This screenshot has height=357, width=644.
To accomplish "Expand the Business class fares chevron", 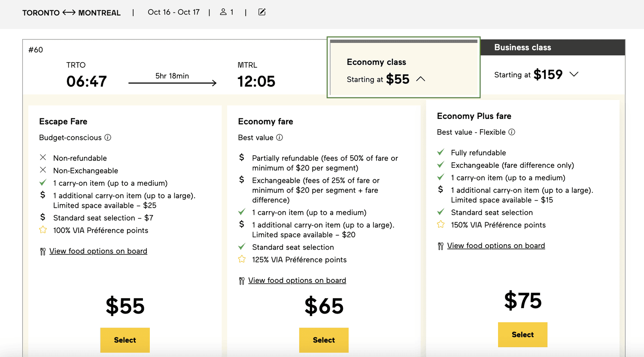I will click(x=574, y=74).
